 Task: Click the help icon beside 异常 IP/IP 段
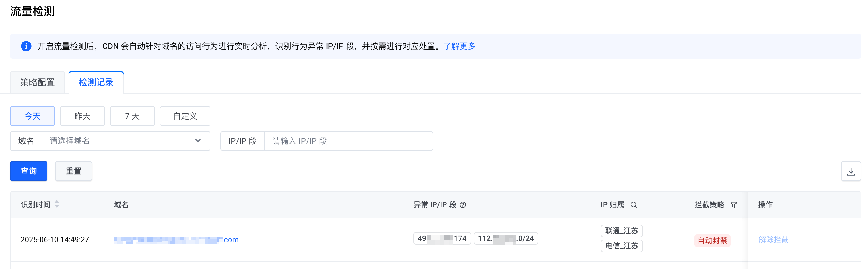coord(463,205)
